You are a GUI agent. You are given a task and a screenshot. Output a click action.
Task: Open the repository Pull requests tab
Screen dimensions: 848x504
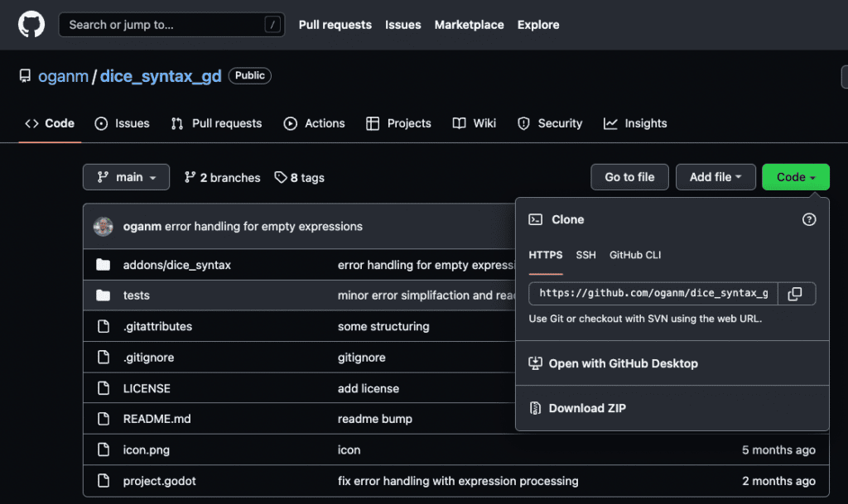[216, 123]
